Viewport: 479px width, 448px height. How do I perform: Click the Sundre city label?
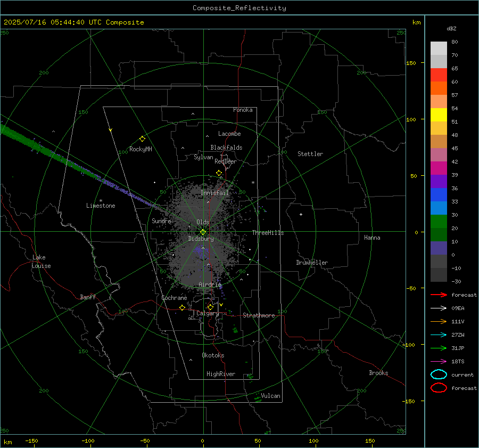coord(161,221)
